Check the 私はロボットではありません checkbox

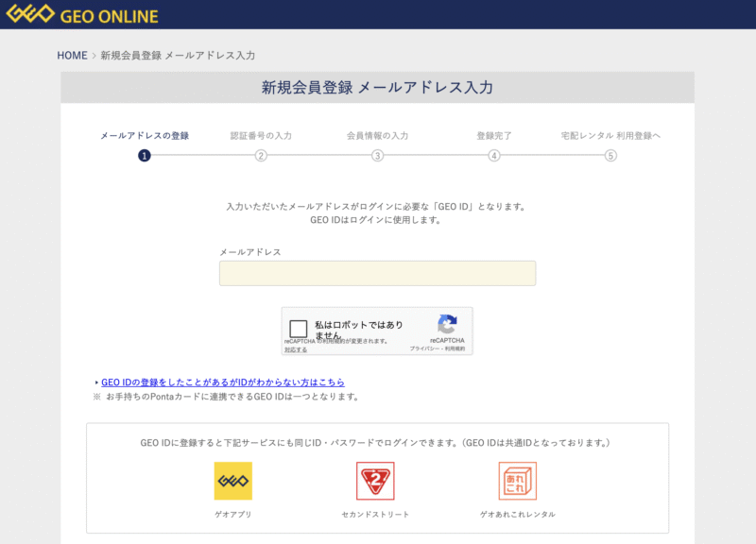299,328
